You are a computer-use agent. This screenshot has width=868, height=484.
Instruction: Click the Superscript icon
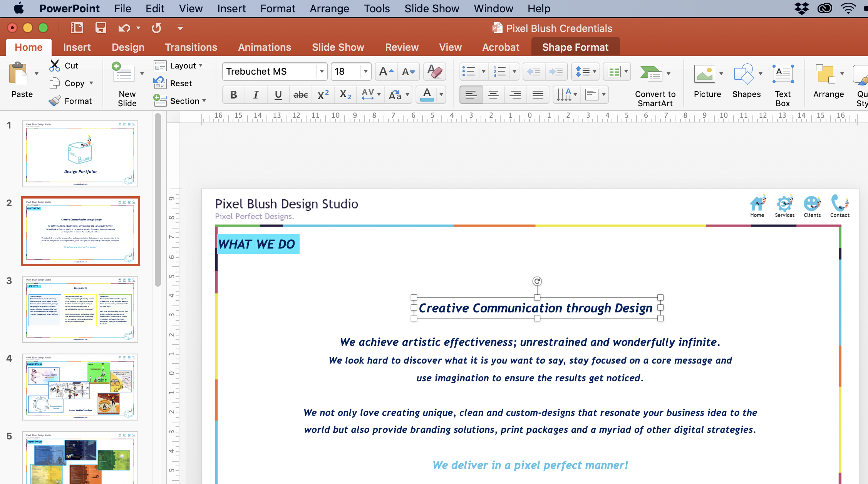coord(323,95)
